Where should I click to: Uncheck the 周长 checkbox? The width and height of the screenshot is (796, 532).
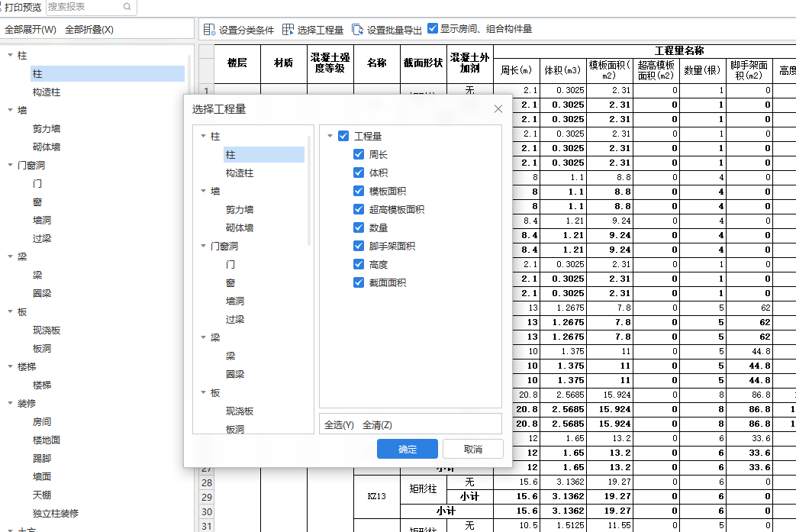(x=359, y=154)
